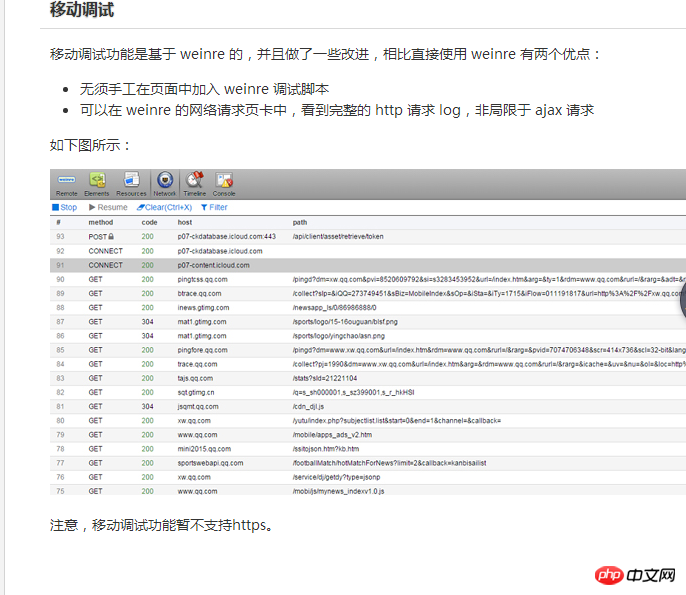
Task: Select host p07-ckdatabase.icloud.com:443
Action: [x=227, y=237]
